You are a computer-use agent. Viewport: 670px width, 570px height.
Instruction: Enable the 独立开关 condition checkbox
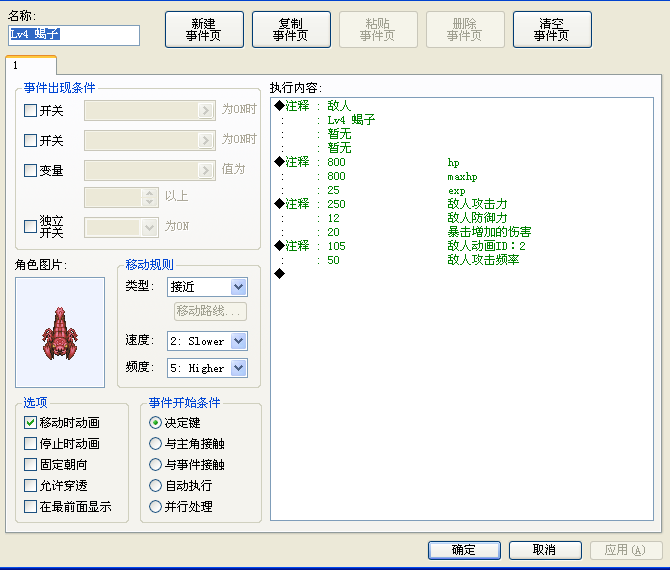30,226
